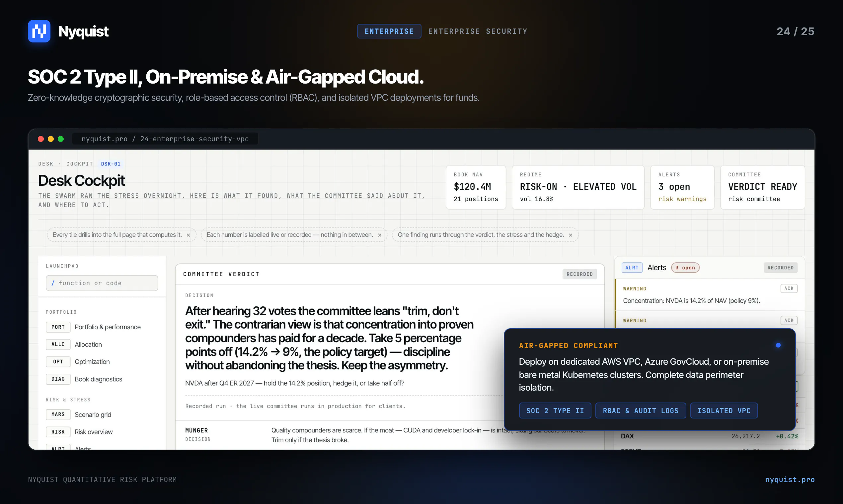This screenshot has width=843, height=504.
Task: Click the PORT code badge
Action: (58, 327)
